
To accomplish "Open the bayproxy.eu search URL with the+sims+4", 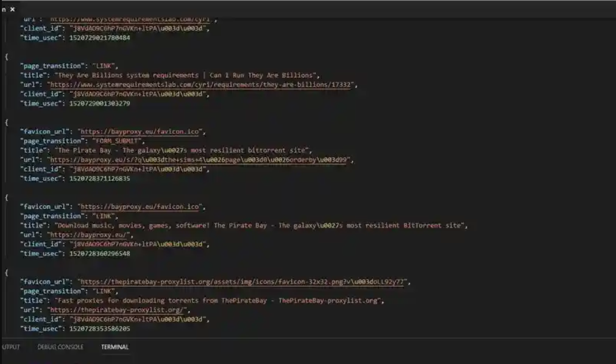I will pos(199,160).
